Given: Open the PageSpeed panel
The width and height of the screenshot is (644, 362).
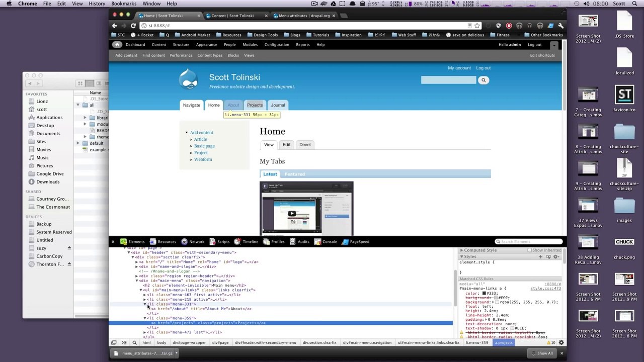Looking at the screenshot, I should (355, 242).
